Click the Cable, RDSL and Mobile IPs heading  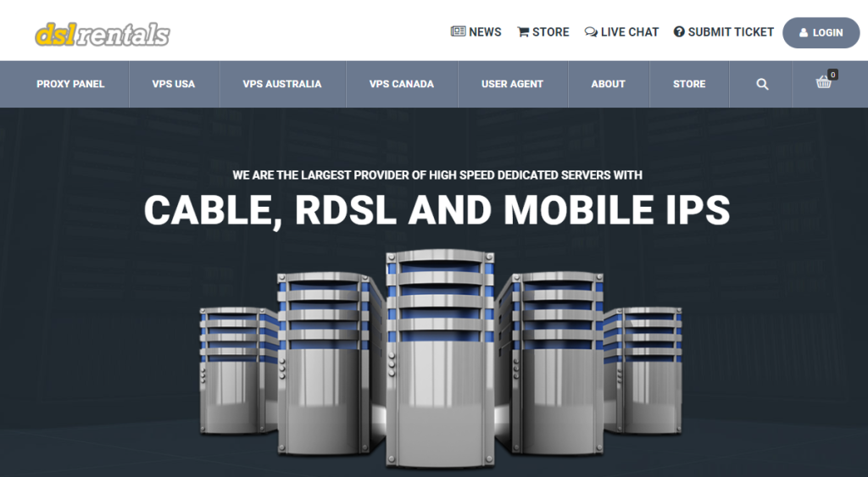(x=437, y=210)
